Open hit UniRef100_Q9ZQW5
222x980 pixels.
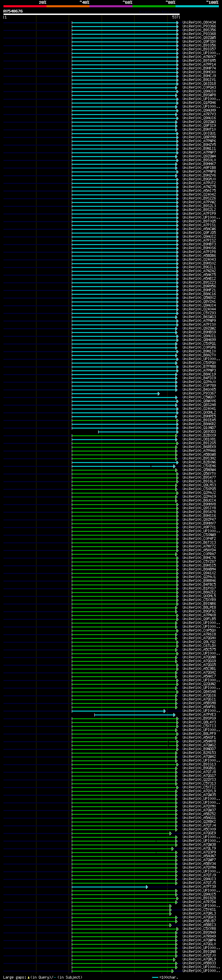pyautogui.click(x=199, y=38)
